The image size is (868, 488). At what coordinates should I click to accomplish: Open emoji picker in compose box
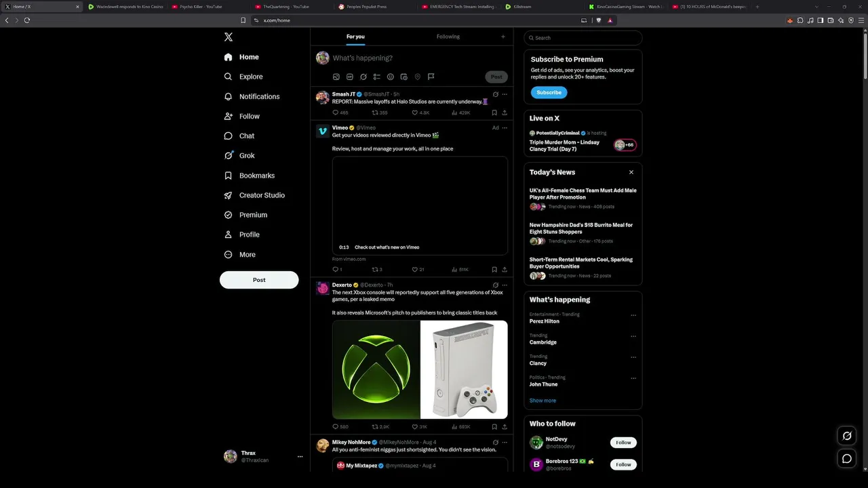391,77
